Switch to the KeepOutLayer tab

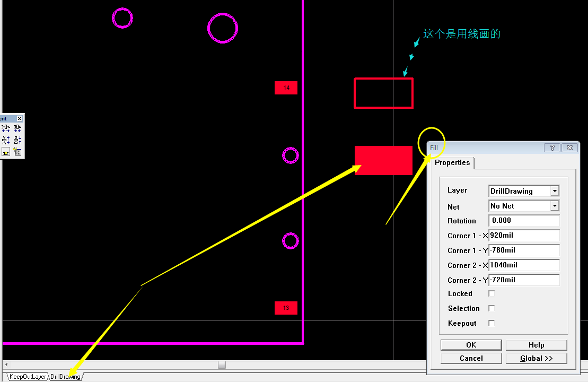click(x=28, y=377)
